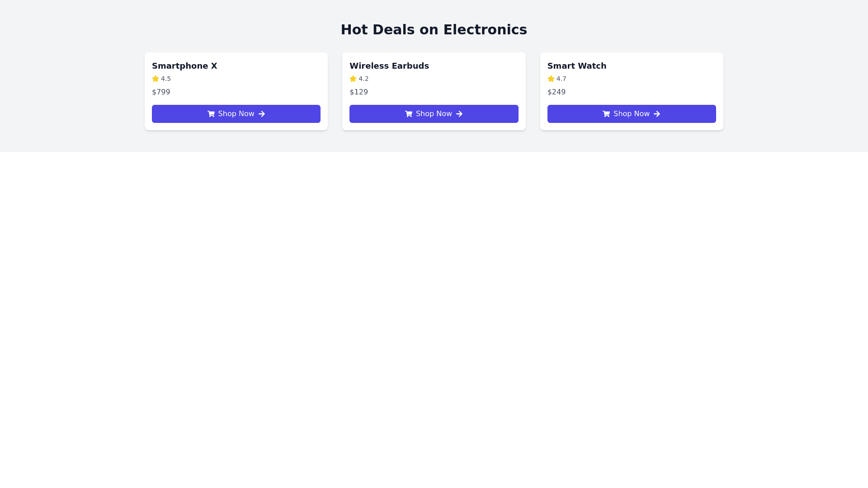Click the star icon beside 4.2 rating
This screenshot has width=868, height=488.
point(353,79)
